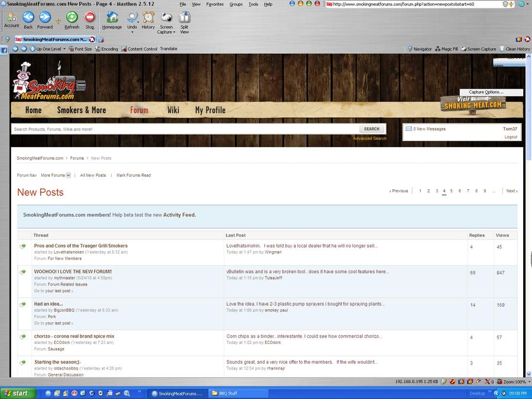Click the SEARCH button

pyautogui.click(x=372, y=129)
